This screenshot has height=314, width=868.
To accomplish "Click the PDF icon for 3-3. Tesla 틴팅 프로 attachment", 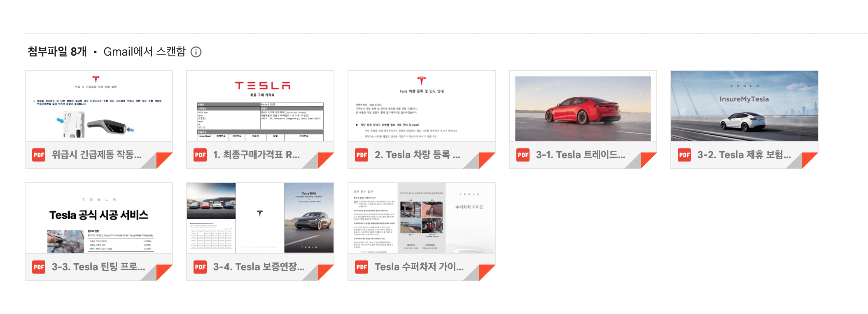I will point(39,267).
